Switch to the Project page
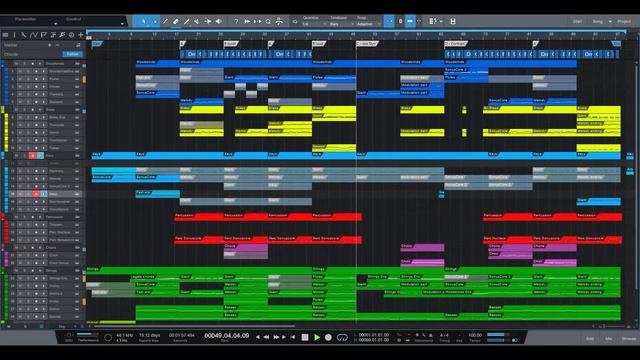 pyautogui.click(x=624, y=21)
